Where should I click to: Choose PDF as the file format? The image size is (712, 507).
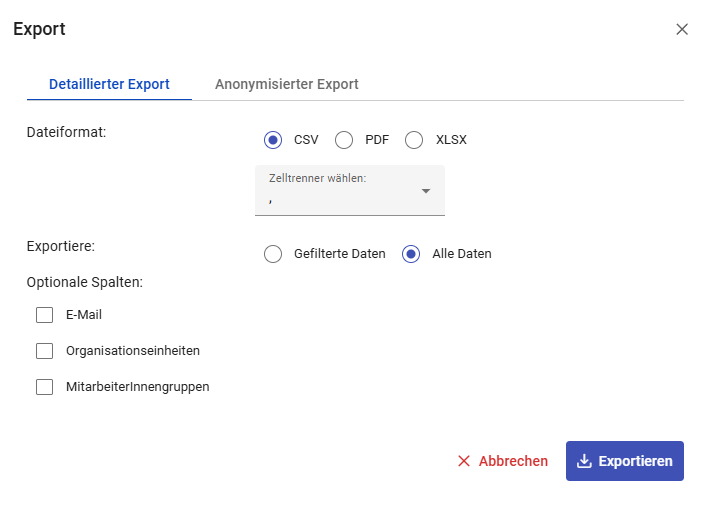344,140
